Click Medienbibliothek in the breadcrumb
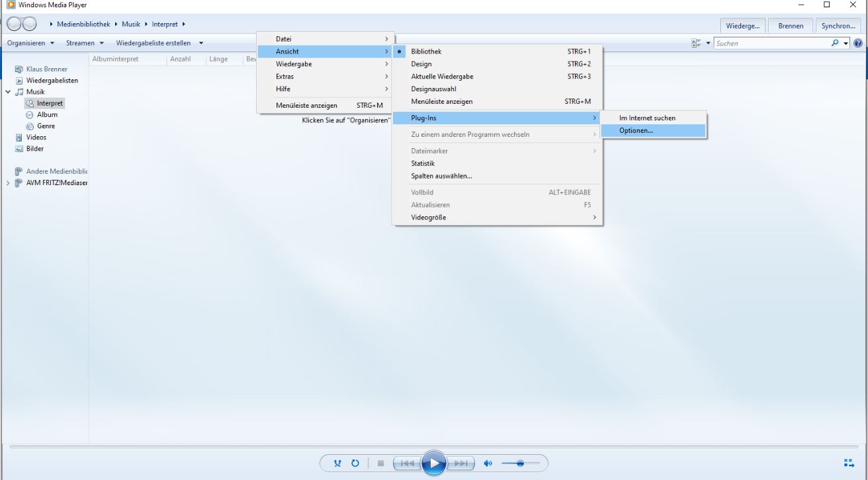The width and height of the screenshot is (868, 480). tap(83, 24)
